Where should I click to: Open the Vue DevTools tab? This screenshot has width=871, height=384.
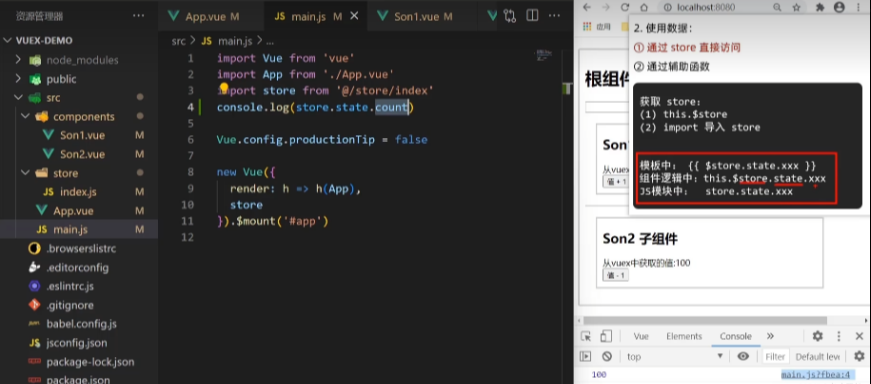(641, 336)
